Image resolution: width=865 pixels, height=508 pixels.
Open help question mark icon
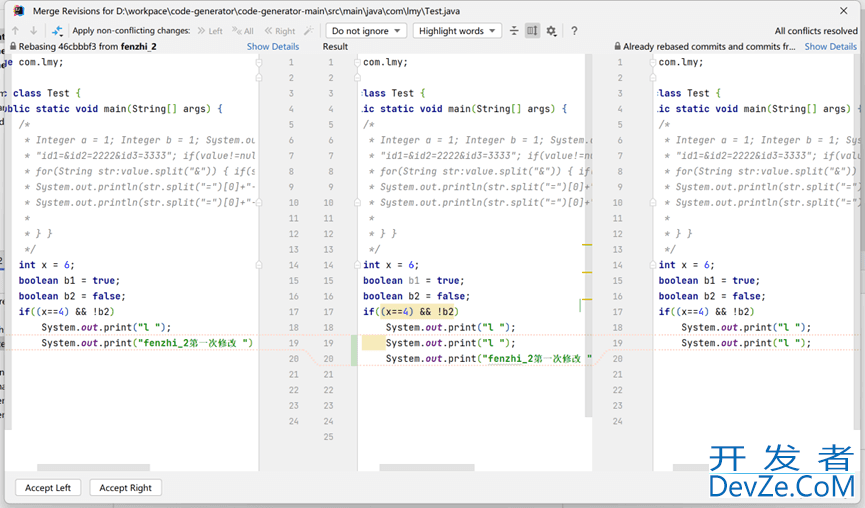point(574,31)
